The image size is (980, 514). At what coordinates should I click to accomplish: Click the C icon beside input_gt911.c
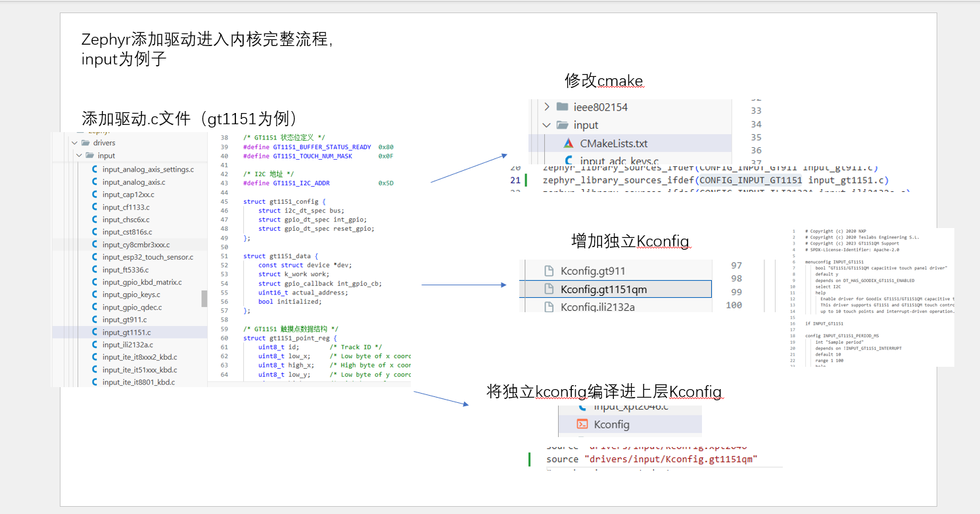click(x=96, y=319)
